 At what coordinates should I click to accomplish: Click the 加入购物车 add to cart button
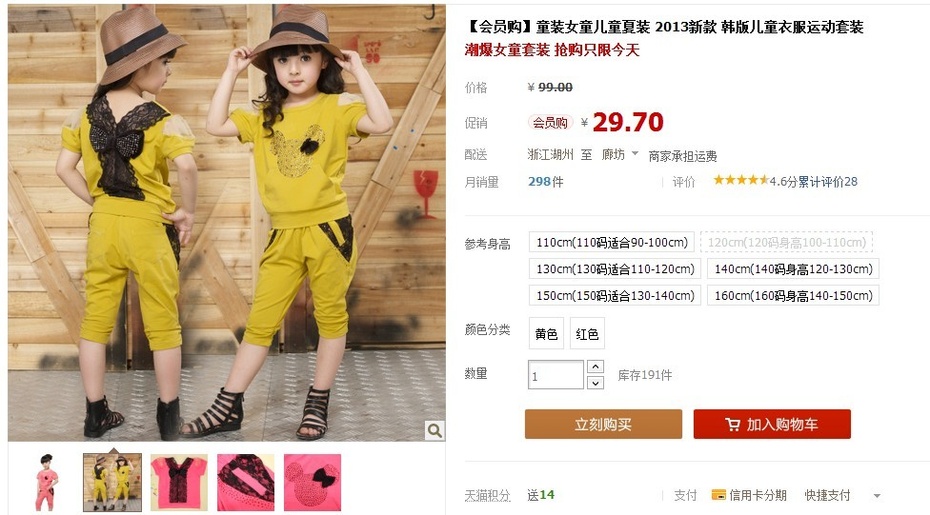(x=772, y=424)
